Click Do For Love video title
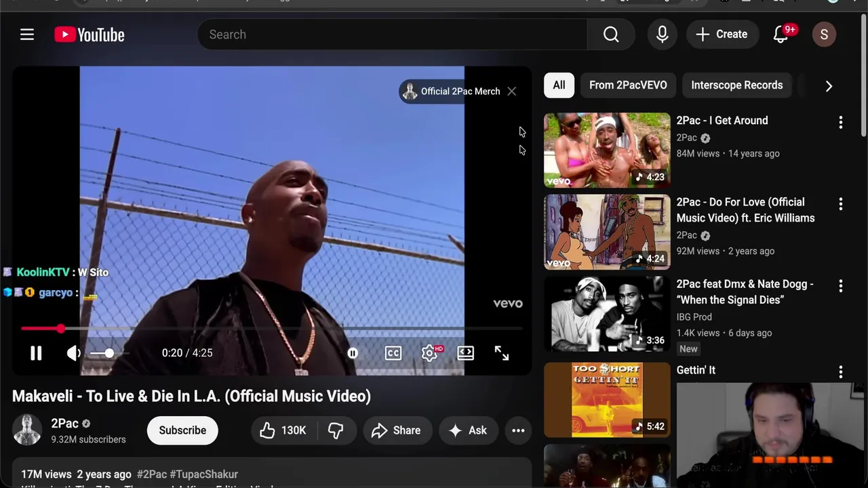Viewport: 868px width, 488px height. (x=746, y=210)
